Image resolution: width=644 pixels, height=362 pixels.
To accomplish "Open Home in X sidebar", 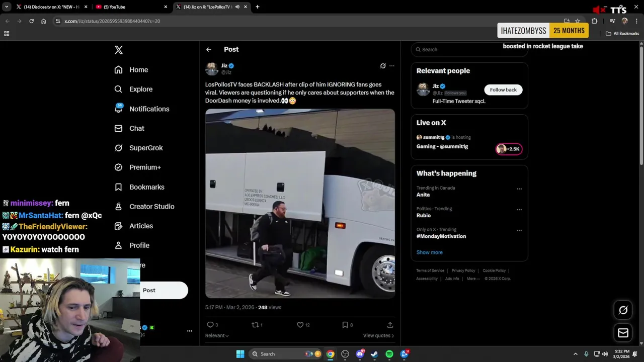I will pyautogui.click(x=131, y=70).
